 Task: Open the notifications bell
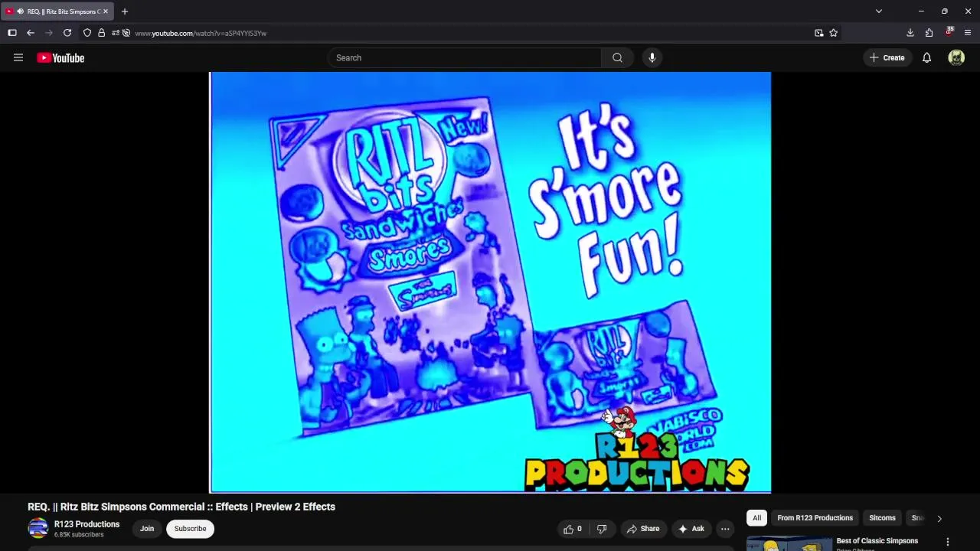(x=926, y=57)
